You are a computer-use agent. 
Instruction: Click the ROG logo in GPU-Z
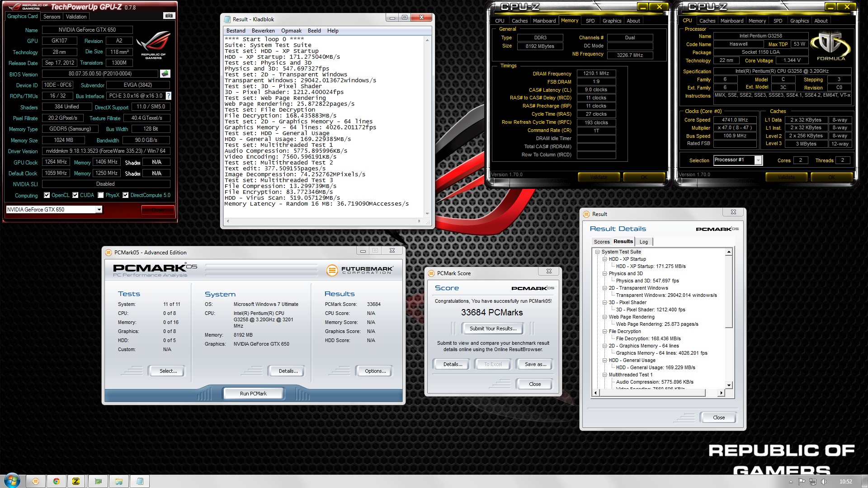154,44
